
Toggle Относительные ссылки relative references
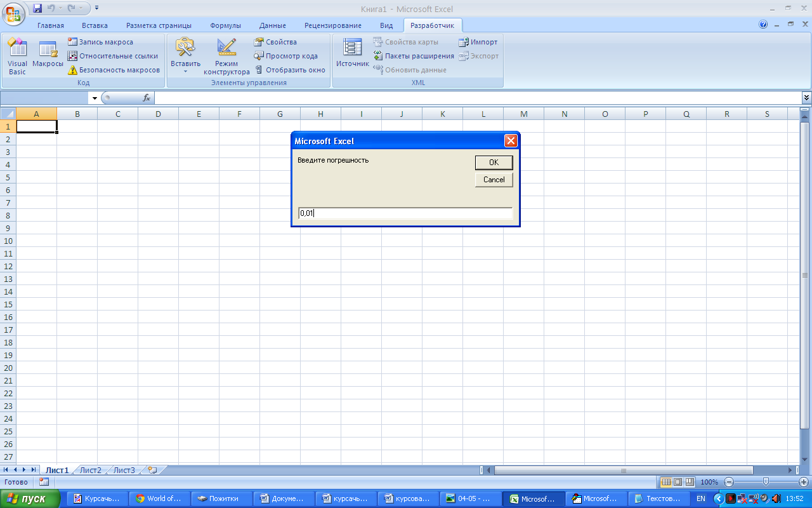click(113, 56)
